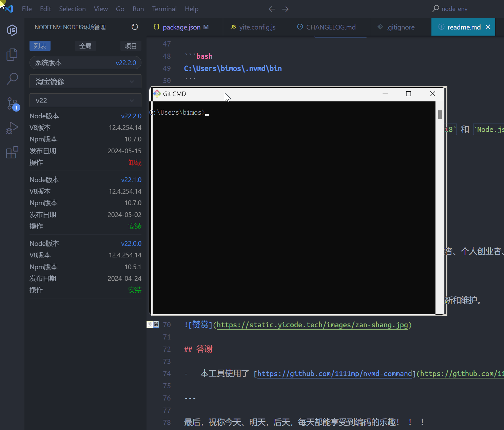The height and width of the screenshot is (430, 504).
Task: Click the Npm version 10.5.1
Action: (133, 267)
